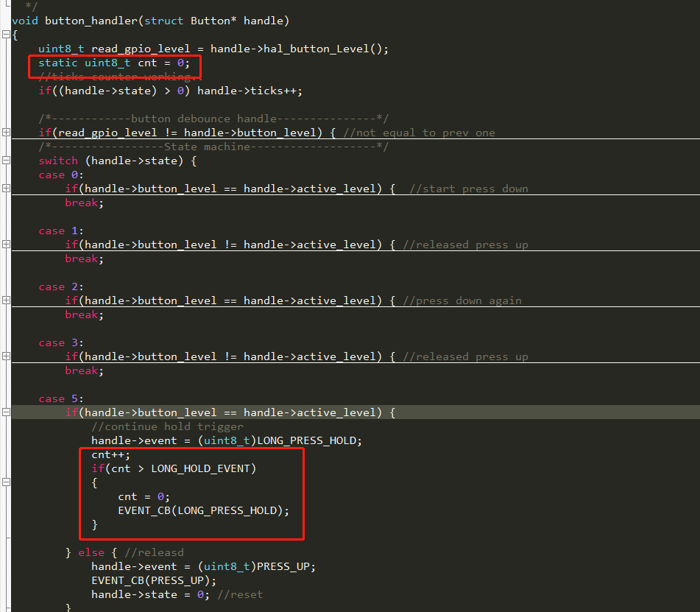Click the 'handle->state = 0; //reset' line
Viewport: 700px width, 612px height.
click(x=177, y=594)
